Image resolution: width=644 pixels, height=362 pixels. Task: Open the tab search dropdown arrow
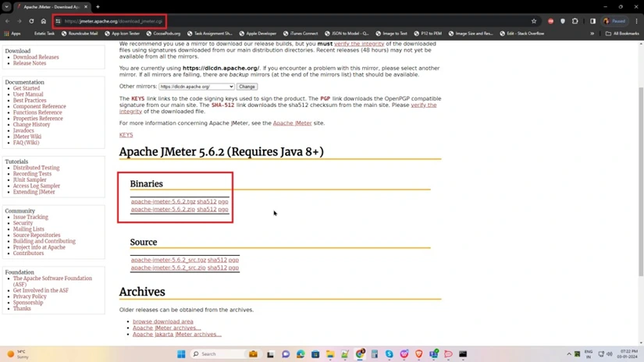[x=6, y=6]
